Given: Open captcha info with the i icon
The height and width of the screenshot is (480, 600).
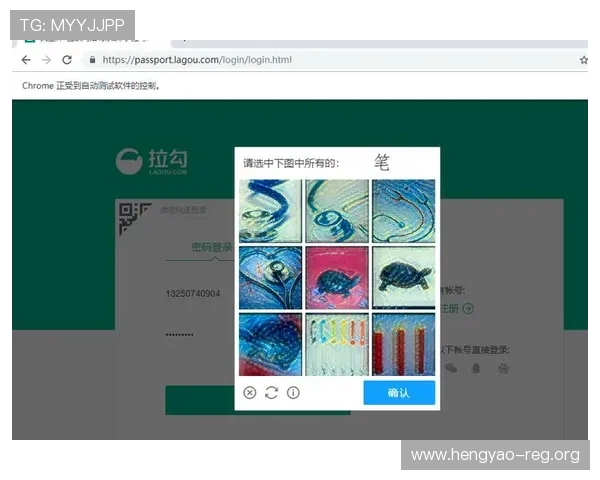Looking at the screenshot, I should tap(293, 393).
